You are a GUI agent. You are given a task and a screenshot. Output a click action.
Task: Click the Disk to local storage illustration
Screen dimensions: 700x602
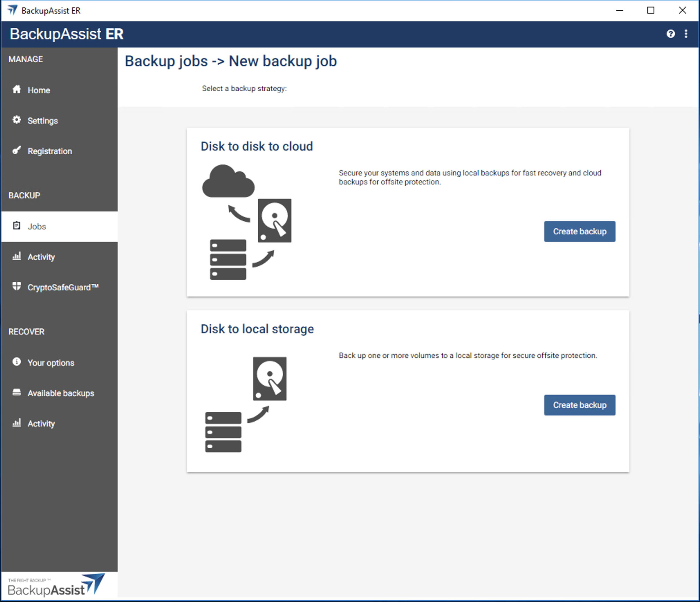pyautogui.click(x=246, y=404)
